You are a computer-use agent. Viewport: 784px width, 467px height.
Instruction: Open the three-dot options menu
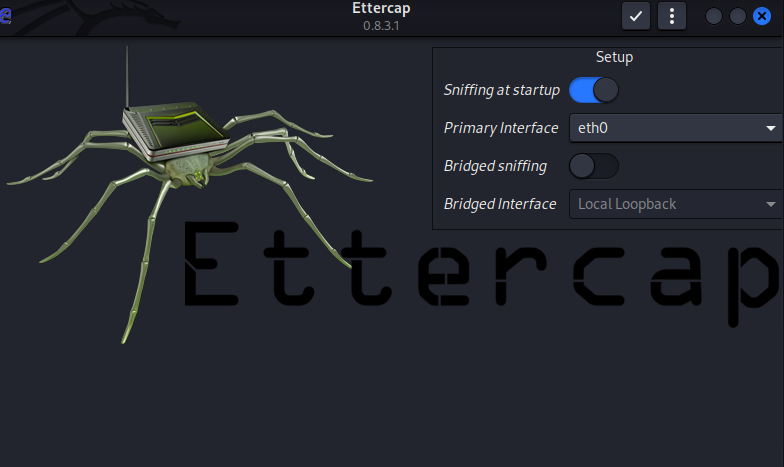(672, 16)
